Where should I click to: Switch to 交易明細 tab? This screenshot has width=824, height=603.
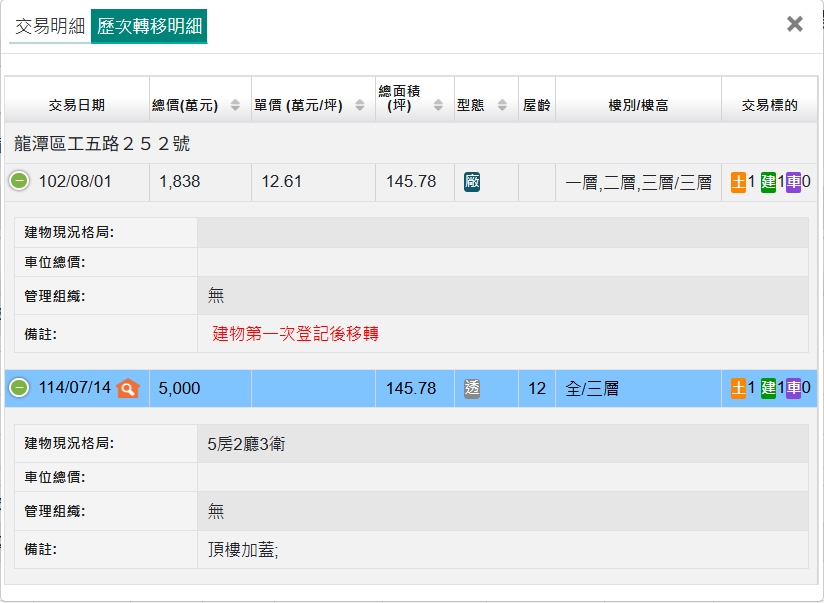point(49,26)
